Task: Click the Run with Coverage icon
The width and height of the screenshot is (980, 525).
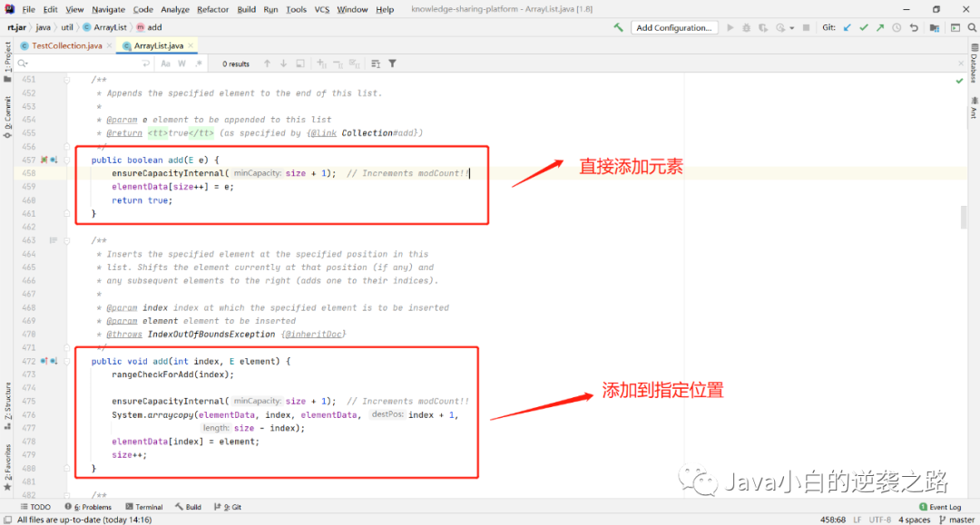Action: pyautogui.click(x=763, y=27)
